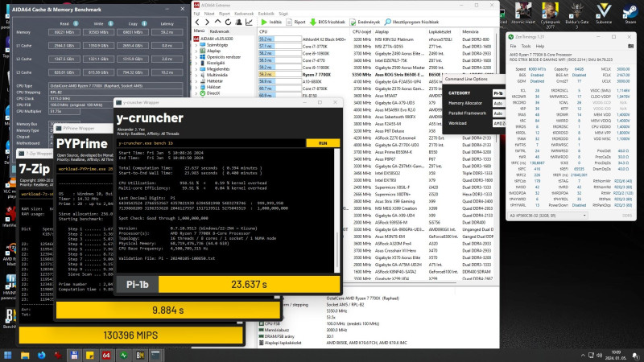644x362 pixels.
Task: Open ZenTimings Help menu
Action: coord(539,47)
